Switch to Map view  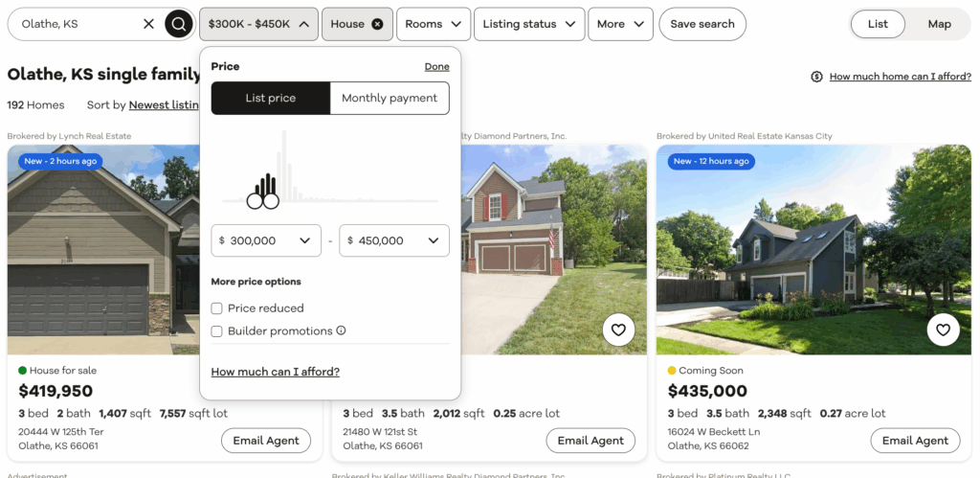pos(940,24)
